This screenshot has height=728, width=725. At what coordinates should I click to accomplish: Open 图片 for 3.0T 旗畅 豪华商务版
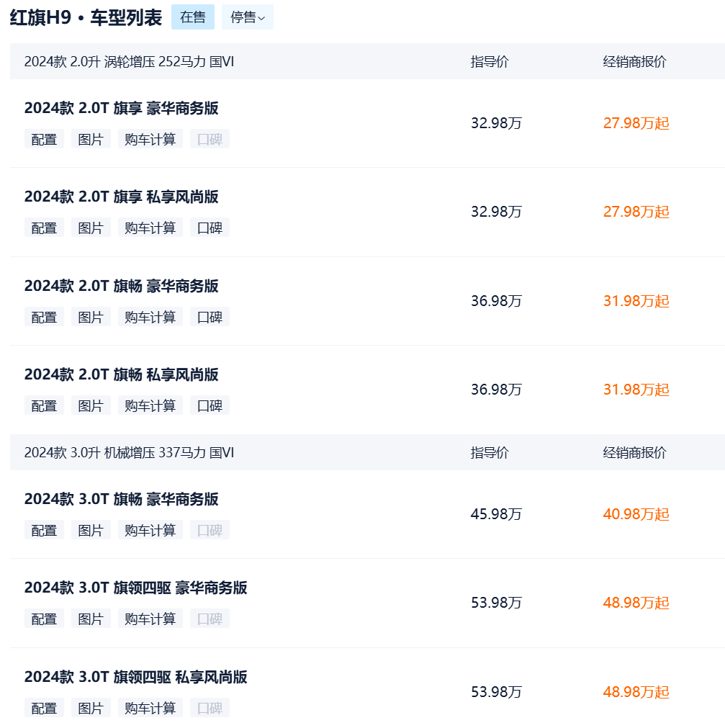[91, 531]
